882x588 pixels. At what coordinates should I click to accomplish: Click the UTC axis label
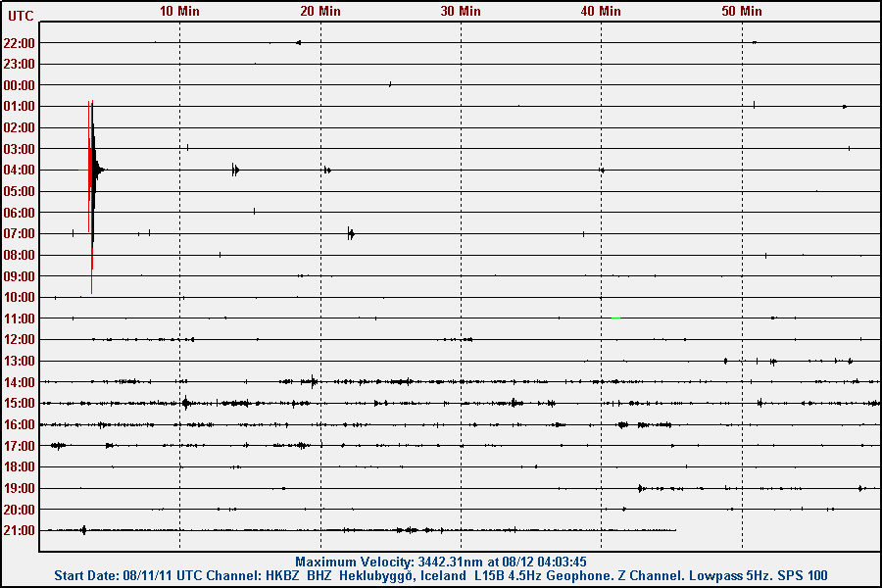pos(21,16)
